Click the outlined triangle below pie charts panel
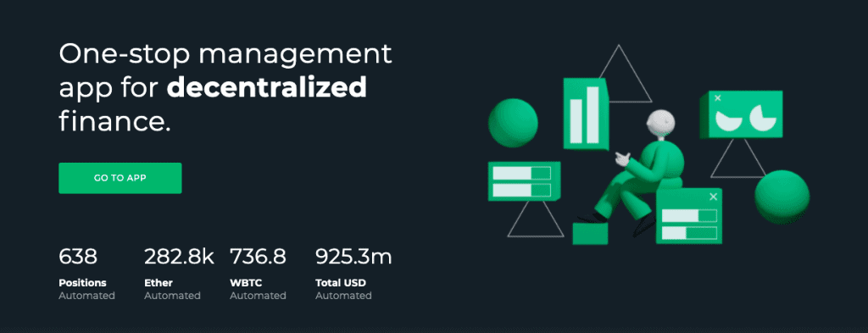 point(737,158)
